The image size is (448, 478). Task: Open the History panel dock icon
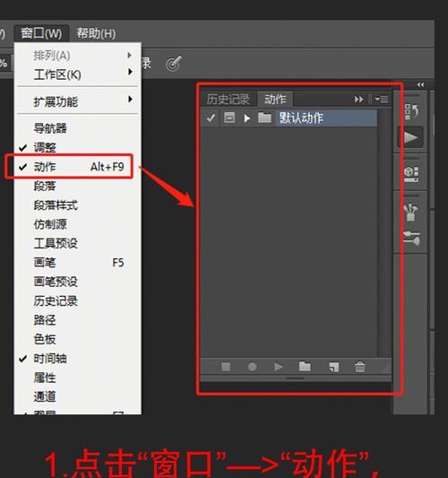411,111
